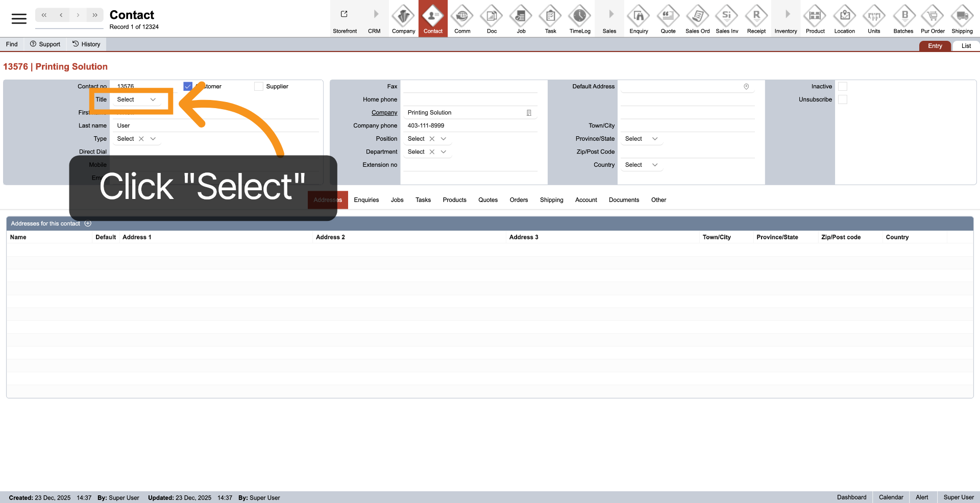Click into the Fax input field
The width and height of the screenshot is (980, 503).
point(470,87)
